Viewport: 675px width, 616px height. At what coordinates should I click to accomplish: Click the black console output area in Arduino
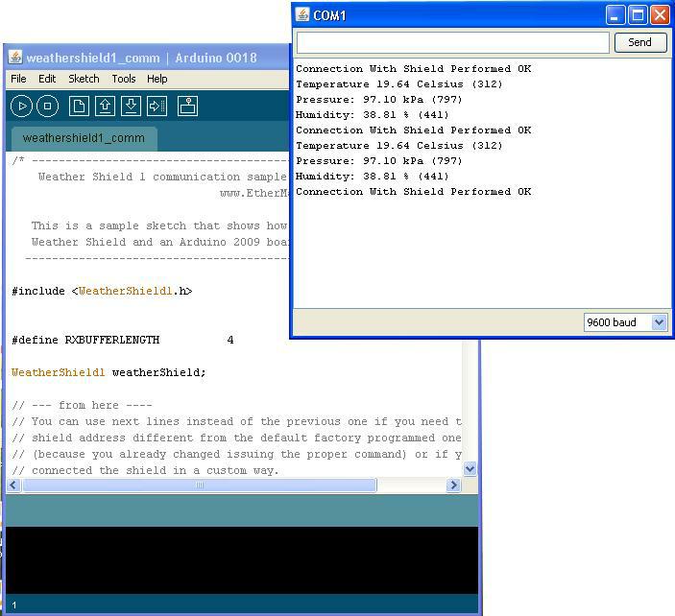(242, 560)
